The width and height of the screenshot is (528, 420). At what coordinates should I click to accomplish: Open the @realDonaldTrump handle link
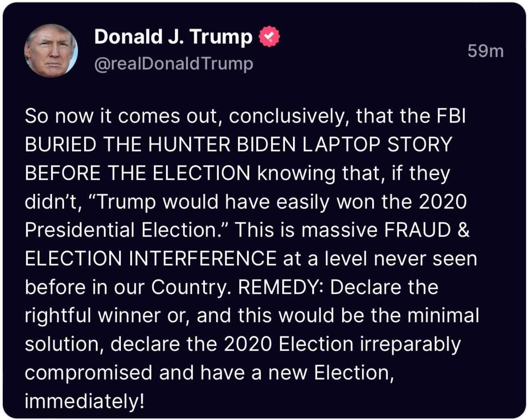coord(174,64)
